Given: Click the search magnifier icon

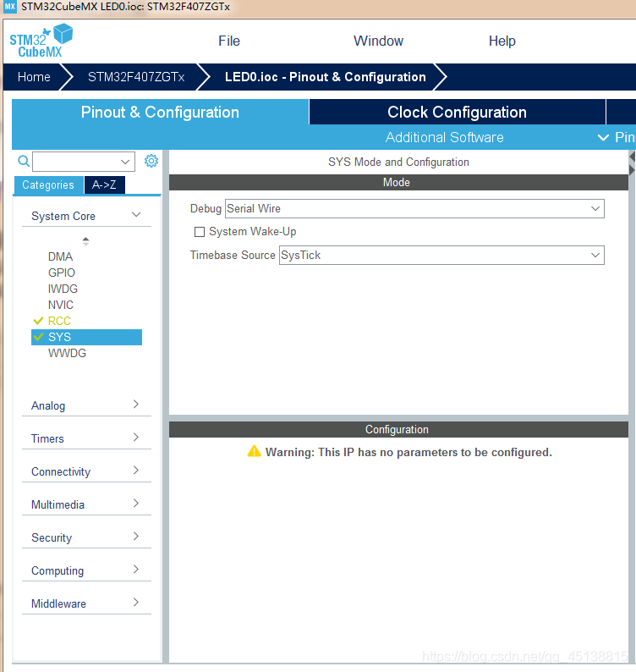Looking at the screenshot, I should click(24, 161).
